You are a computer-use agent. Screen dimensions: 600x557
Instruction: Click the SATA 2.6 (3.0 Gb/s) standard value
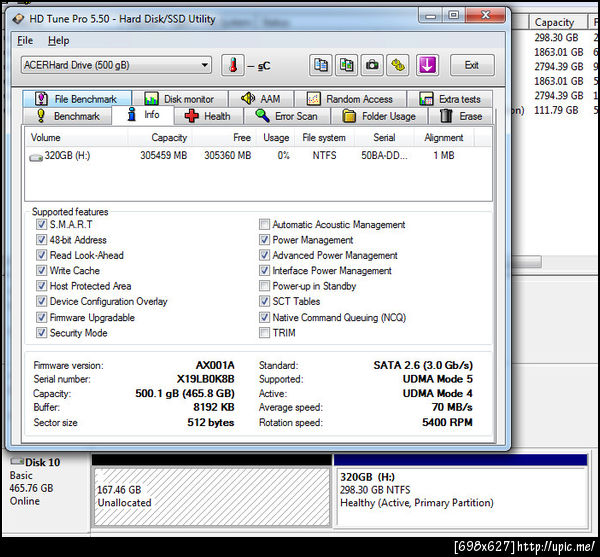pyautogui.click(x=423, y=365)
